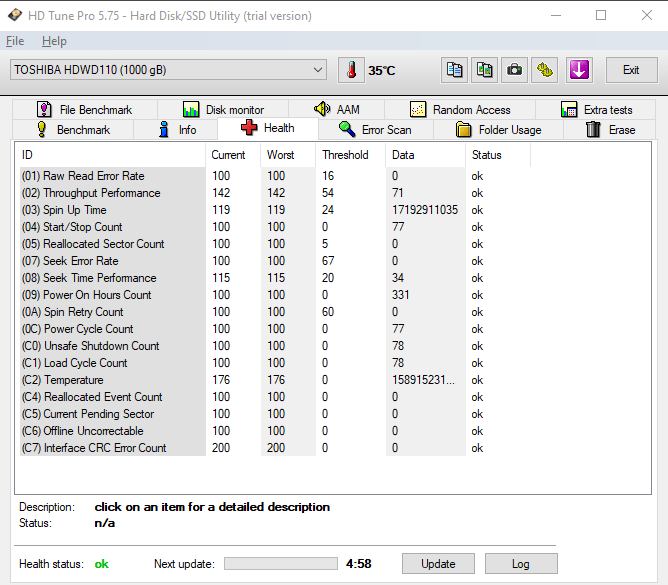Switch to the Random Access tab
Image resolution: width=668 pixels, height=585 pixels.
(460, 110)
